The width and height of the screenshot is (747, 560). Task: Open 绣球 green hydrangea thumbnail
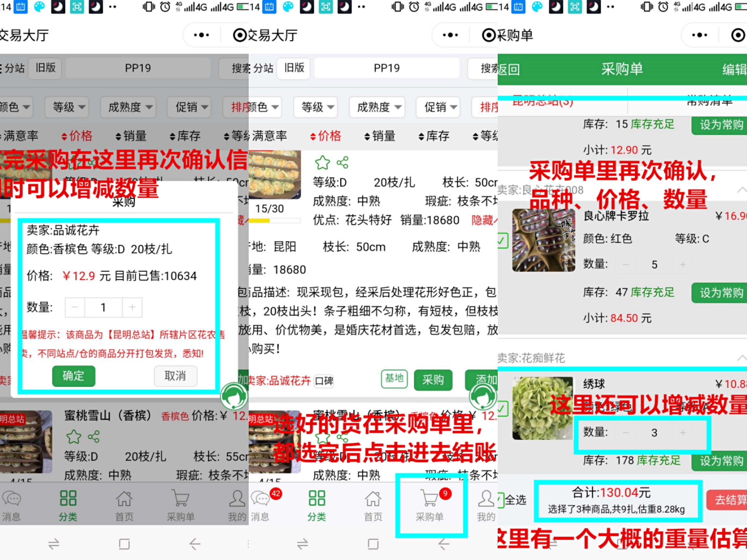click(543, 408)
